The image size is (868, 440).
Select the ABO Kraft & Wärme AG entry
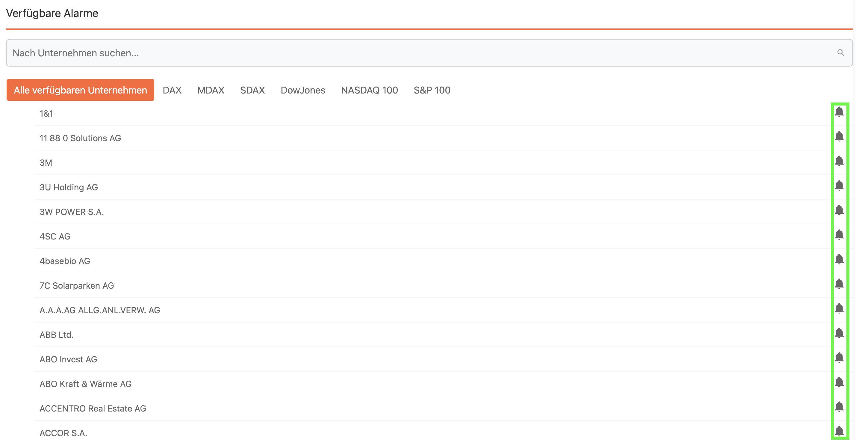pos(86,384)
